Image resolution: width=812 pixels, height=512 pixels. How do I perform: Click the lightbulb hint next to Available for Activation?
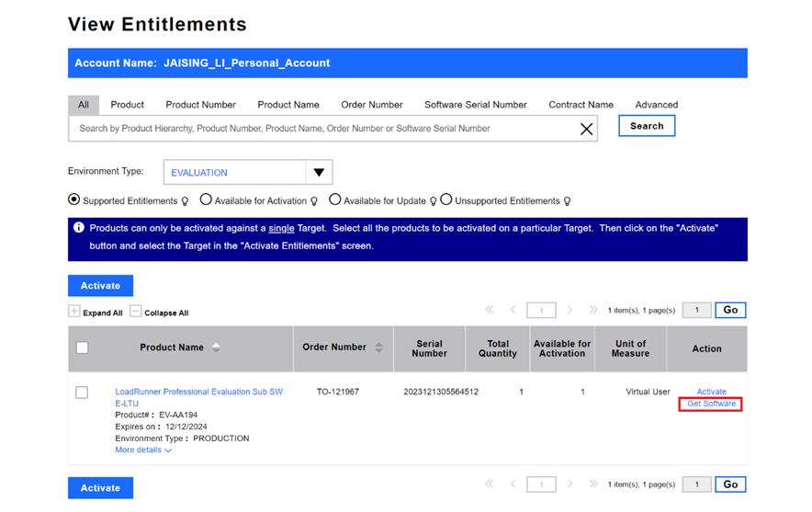314,201
